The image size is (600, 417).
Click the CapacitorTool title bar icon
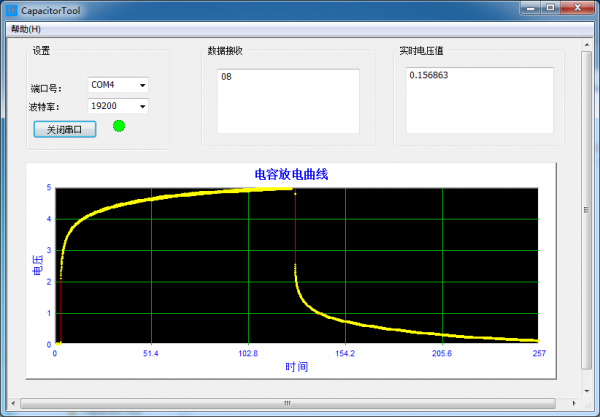pyautogui.click(x=11, y=10)
